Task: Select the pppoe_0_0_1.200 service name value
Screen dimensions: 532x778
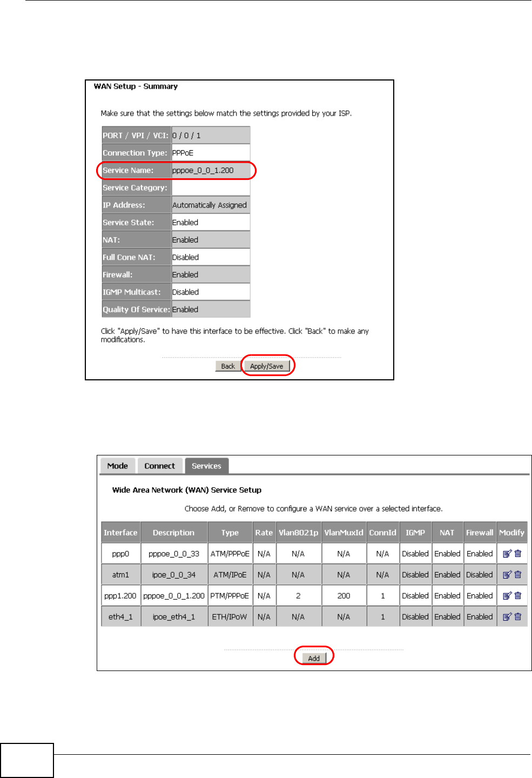Action: click(211, 171)
